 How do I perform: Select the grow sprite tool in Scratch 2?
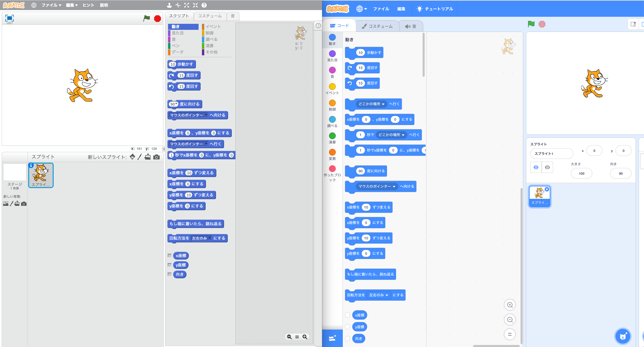point(186,5)
